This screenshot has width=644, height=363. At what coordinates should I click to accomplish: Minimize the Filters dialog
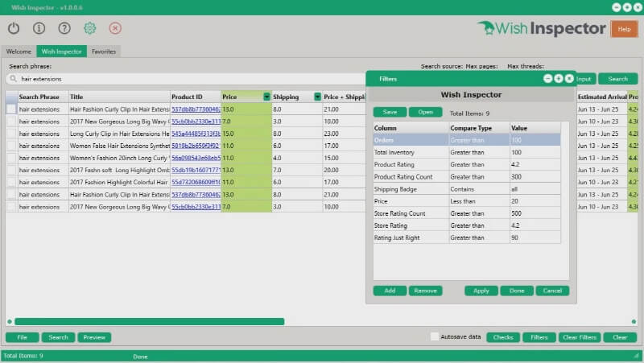547,78
